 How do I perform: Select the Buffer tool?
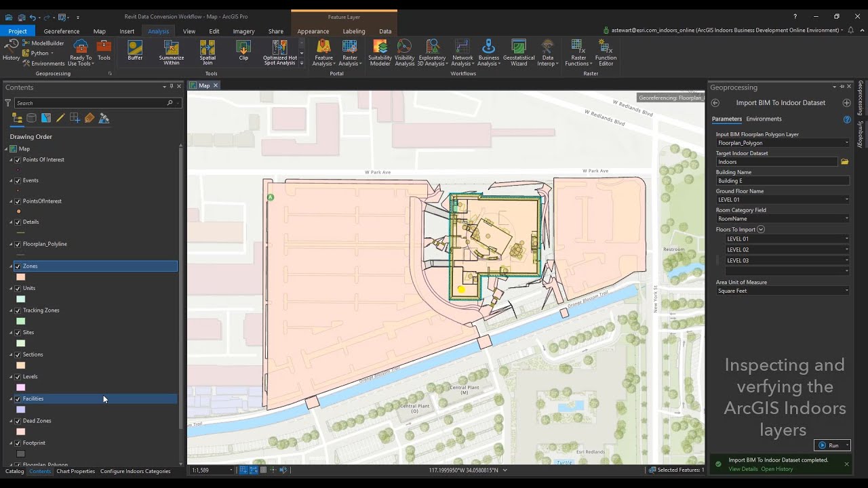[x=135, y=50]
